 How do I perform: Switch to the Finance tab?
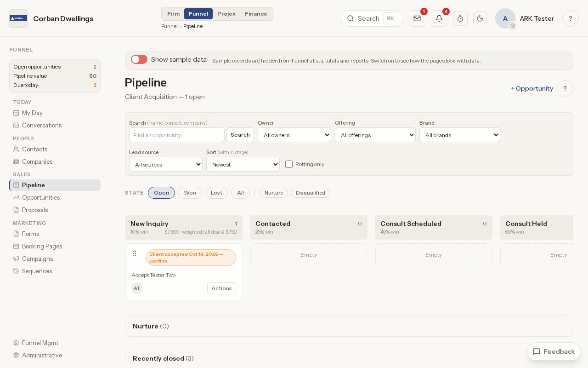point(256,14)
